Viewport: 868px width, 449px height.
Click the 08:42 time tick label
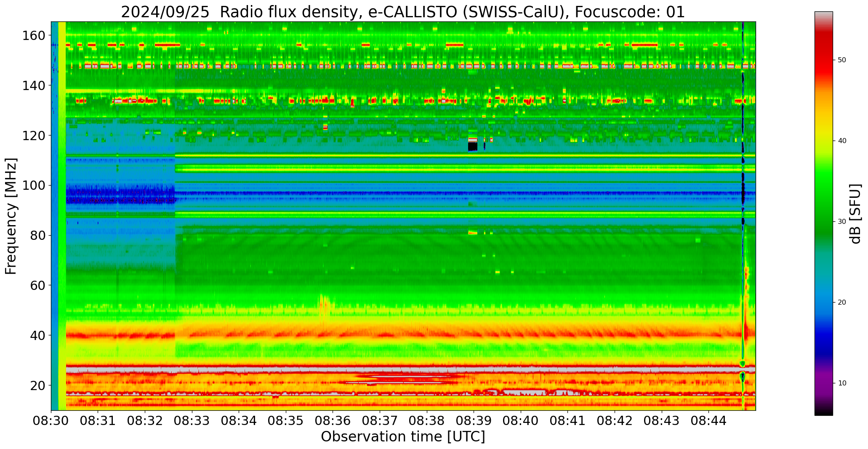[x=615, y=421]
